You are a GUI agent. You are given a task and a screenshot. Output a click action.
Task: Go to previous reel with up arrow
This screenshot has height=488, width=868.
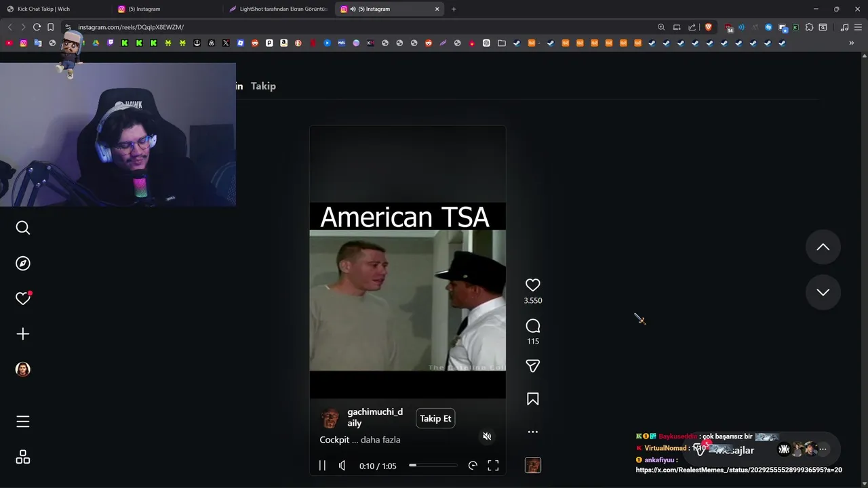point(823,247)
